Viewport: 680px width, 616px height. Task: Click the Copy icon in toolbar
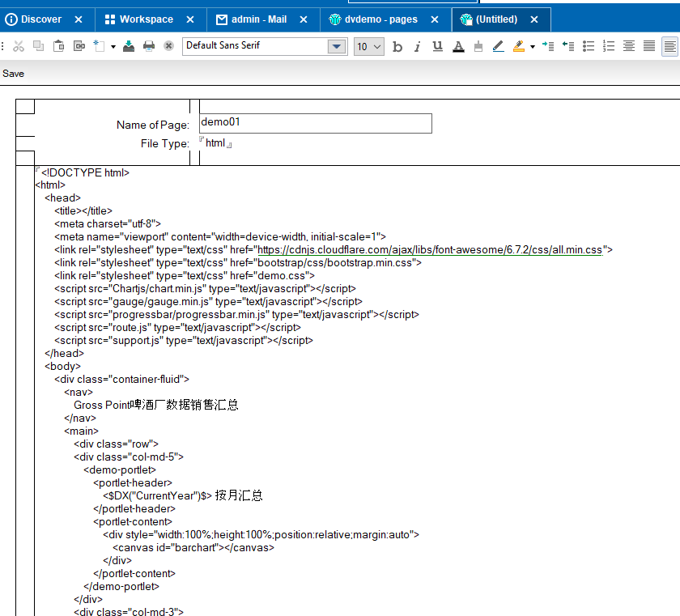point(39,45)
